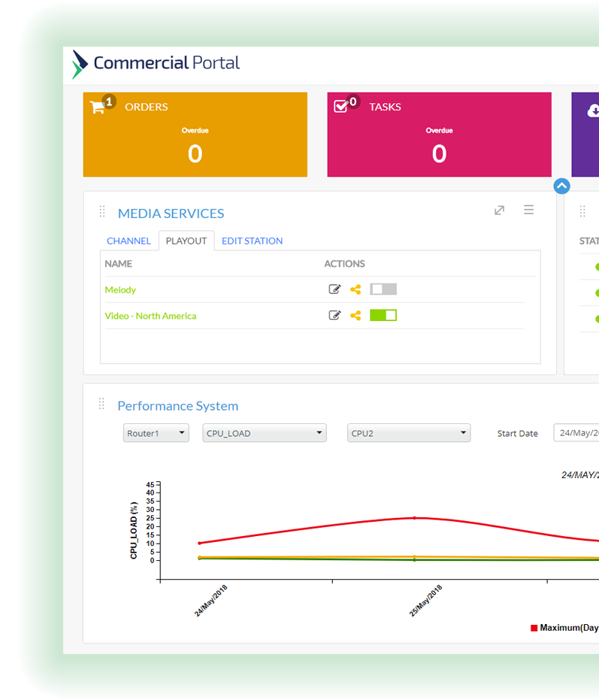Open the Orders shopping cart icon
Viewport: 599px width, 700px height.
pyautogui.click(x=97, y=107)
